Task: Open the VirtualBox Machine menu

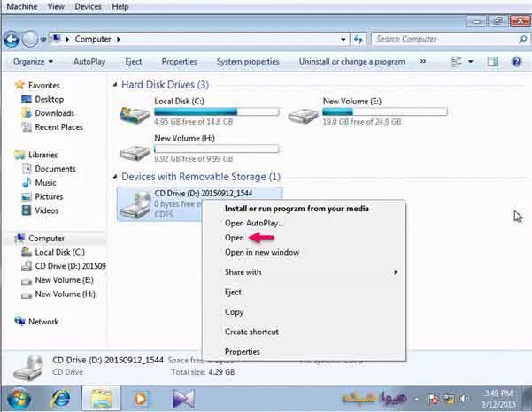Action: (22, 6)
